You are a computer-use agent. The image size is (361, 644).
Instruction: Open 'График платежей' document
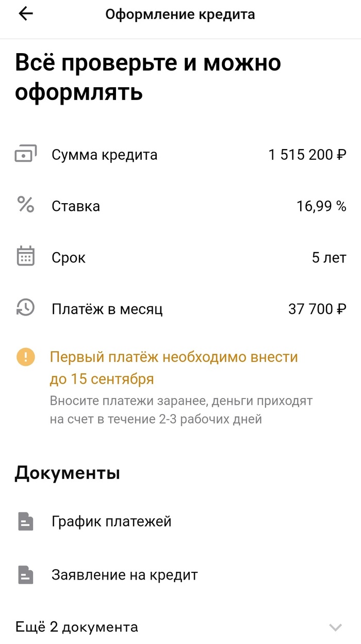(111, 521)
